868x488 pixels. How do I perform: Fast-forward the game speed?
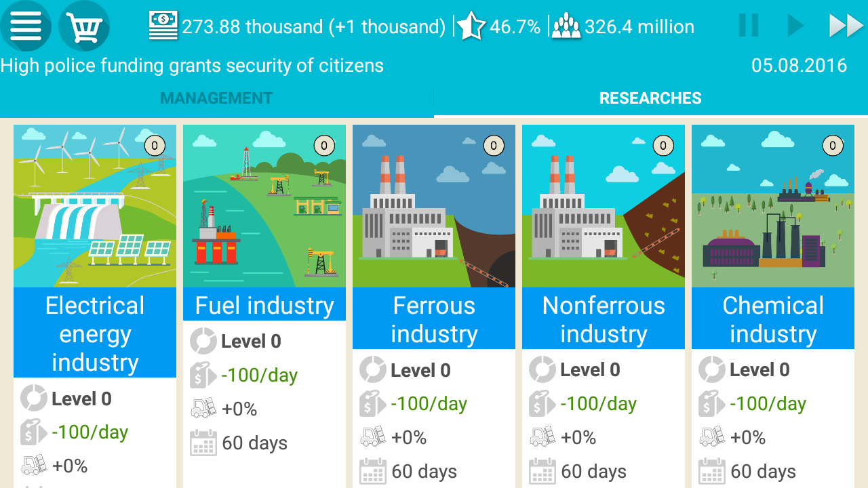846,26
